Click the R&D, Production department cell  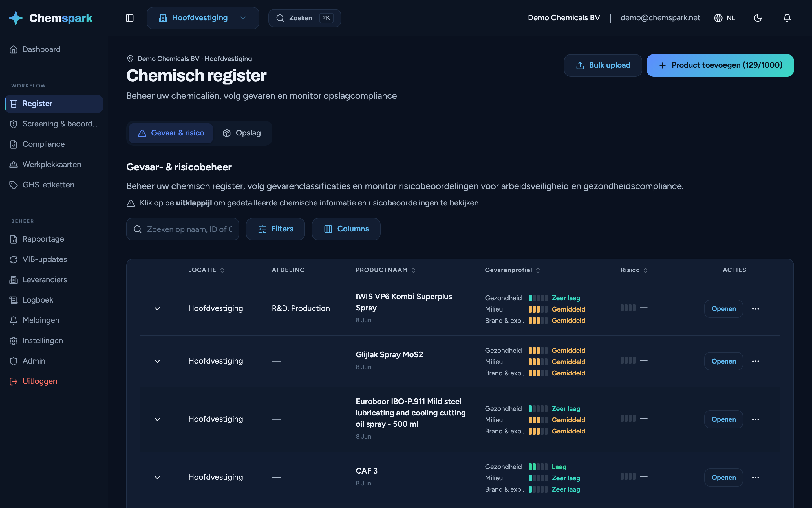click(301, 308)
